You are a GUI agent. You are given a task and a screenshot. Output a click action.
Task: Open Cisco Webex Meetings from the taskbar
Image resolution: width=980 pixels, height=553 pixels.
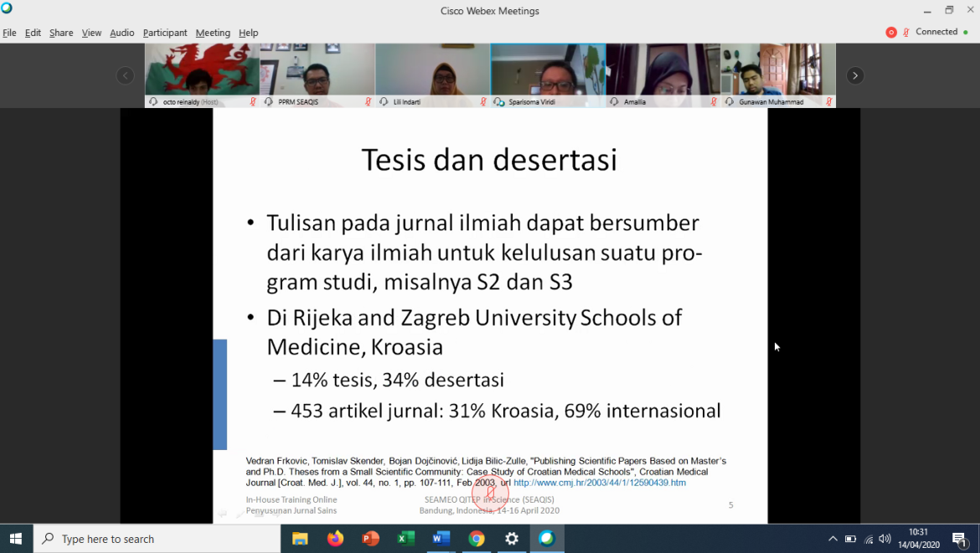tap(547, 538)
